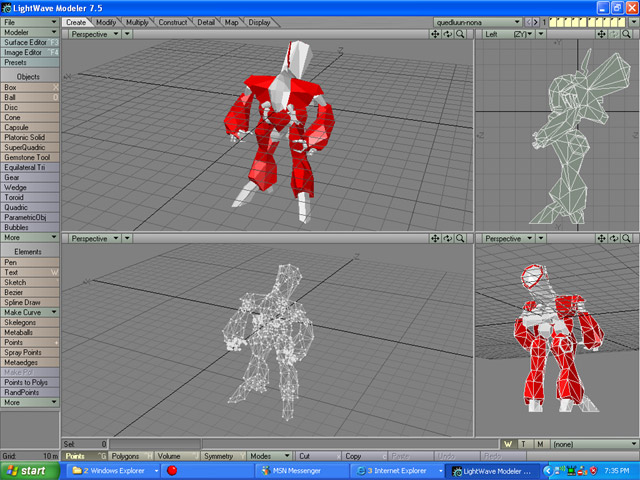Click the zoom magnifier in the bottom-right Perspective viewport
The height and width of the screenshot is (480, 640).
pyautogui.click(x=627, y=238)
